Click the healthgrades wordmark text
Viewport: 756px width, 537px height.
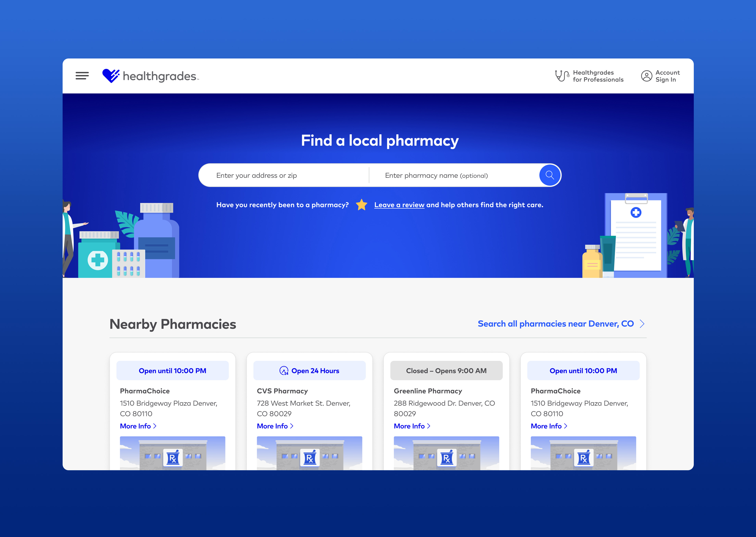pos(160,76)
